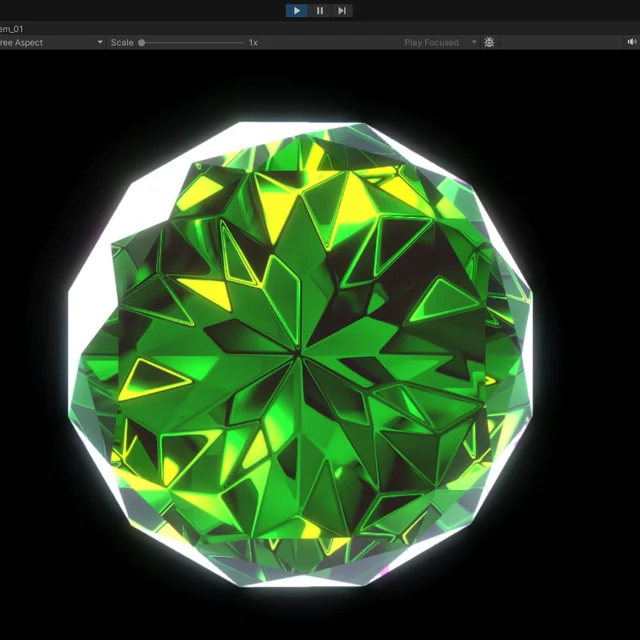
Task: Click the Scale label text
Action: (x=122, y=43)
